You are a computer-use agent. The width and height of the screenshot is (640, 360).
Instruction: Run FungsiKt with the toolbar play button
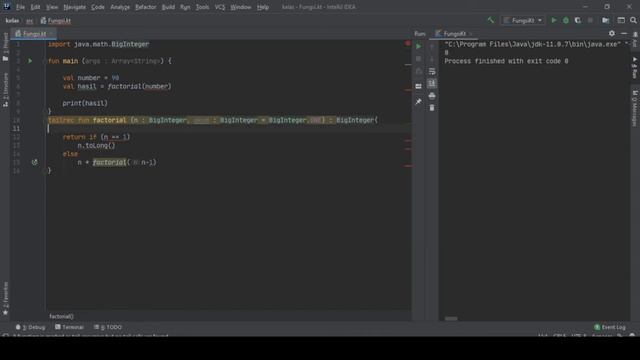pos(553,20)
